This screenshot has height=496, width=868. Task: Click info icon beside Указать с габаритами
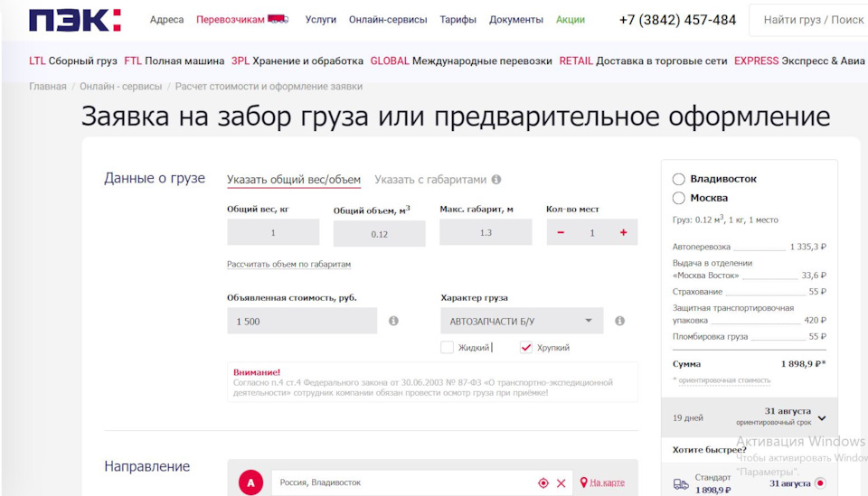tap(496, 179)
